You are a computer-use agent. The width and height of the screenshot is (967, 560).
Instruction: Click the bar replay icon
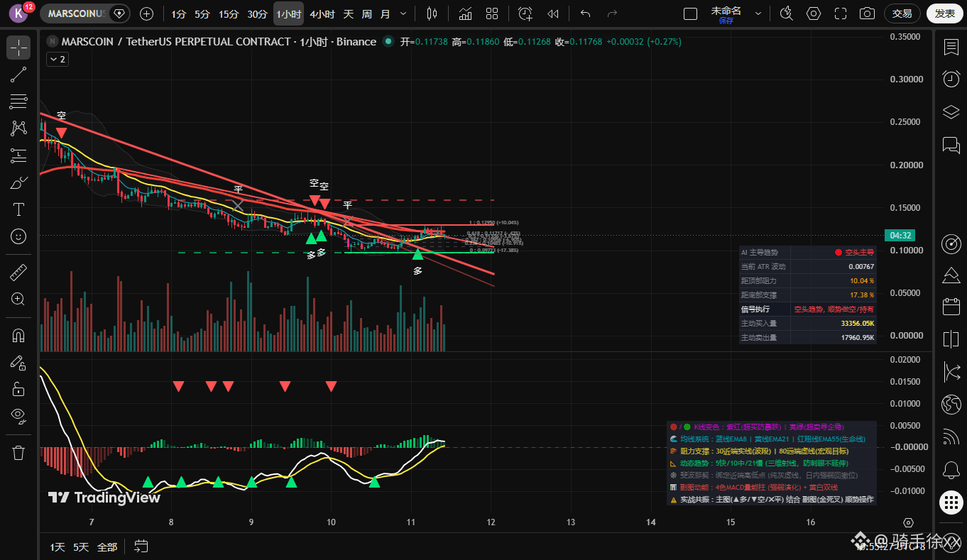[x=553, y=13]
